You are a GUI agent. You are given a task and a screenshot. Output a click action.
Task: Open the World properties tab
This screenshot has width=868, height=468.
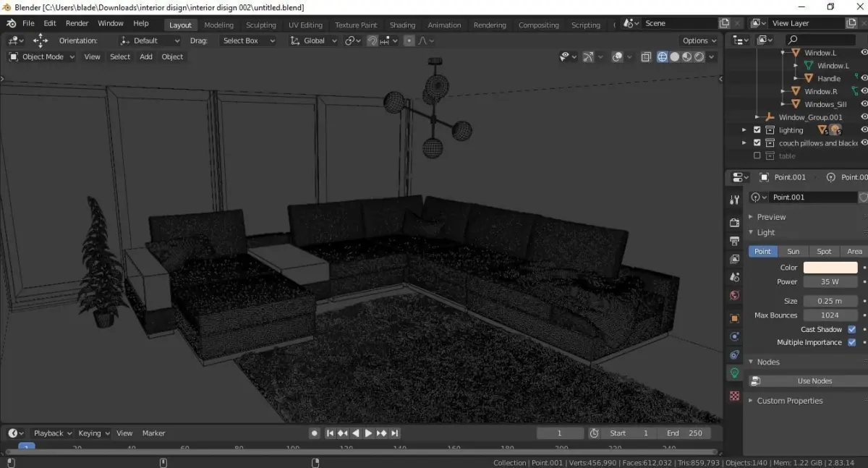[x=734, y=295]
